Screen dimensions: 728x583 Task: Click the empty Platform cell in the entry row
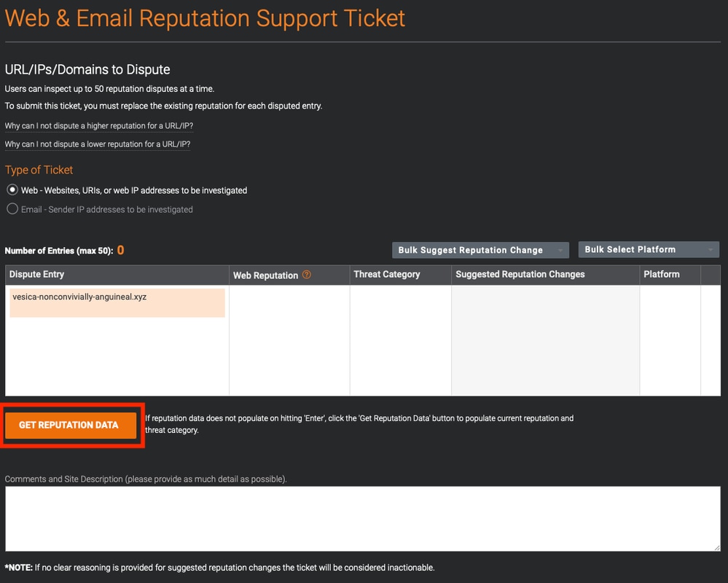[670, 340]
